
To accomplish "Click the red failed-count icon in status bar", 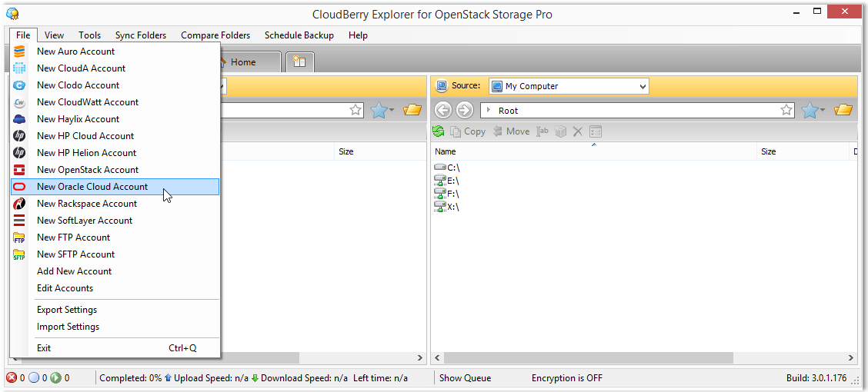I will tap(12, 378).
